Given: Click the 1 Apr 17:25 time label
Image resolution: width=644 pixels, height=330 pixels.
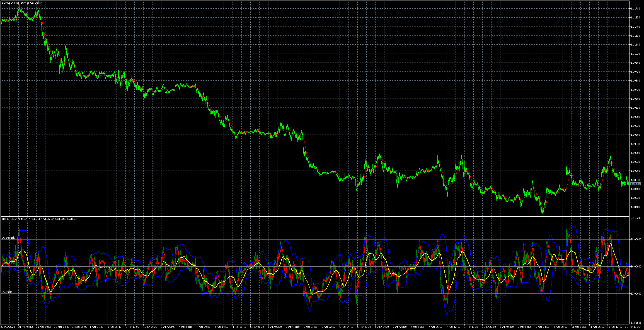Looking at the screenshot, I should (x=150, y=327).
